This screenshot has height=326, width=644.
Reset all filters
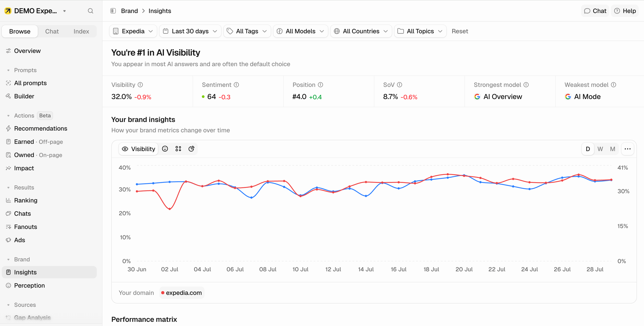[x=460, y=31]
